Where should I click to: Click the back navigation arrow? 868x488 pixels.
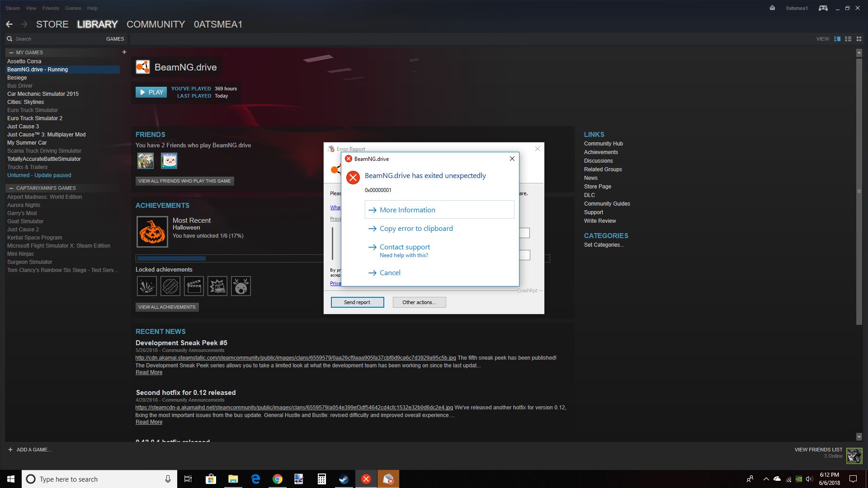point(9,24)
